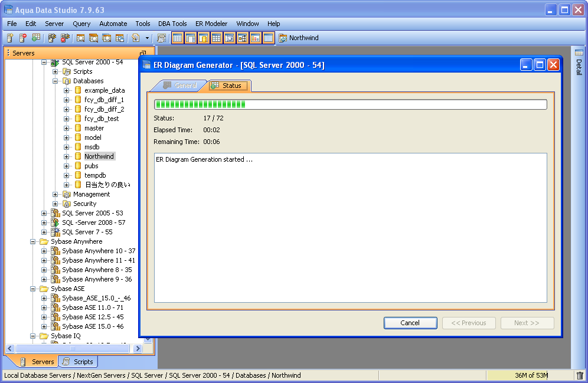Click the Northwind database icon in the toolbar
This screenshot has width=588, height=383.
(x=283, y=38)
